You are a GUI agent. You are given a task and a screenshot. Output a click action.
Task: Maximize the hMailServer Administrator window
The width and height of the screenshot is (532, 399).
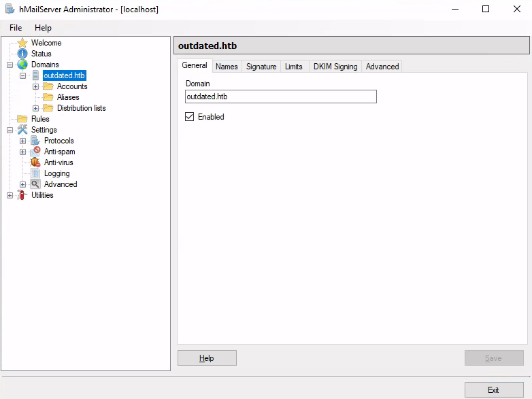click(x=486, y=9)
